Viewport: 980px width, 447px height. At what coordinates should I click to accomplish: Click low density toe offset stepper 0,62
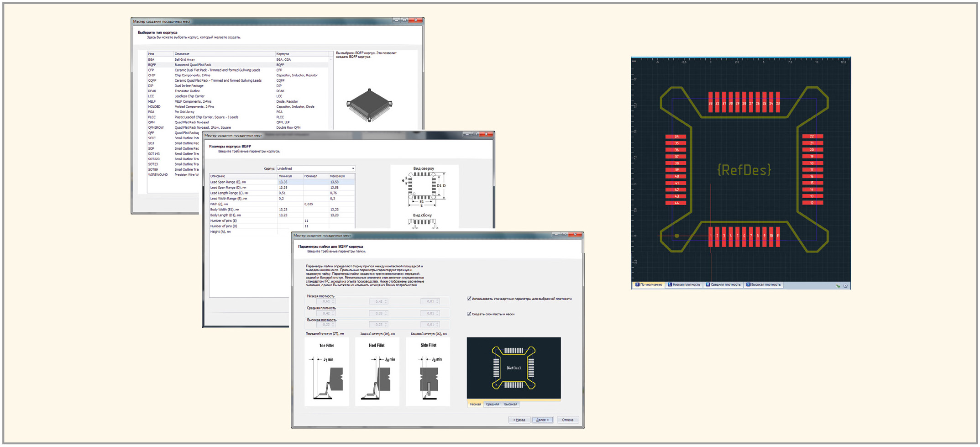pos(326,301)
